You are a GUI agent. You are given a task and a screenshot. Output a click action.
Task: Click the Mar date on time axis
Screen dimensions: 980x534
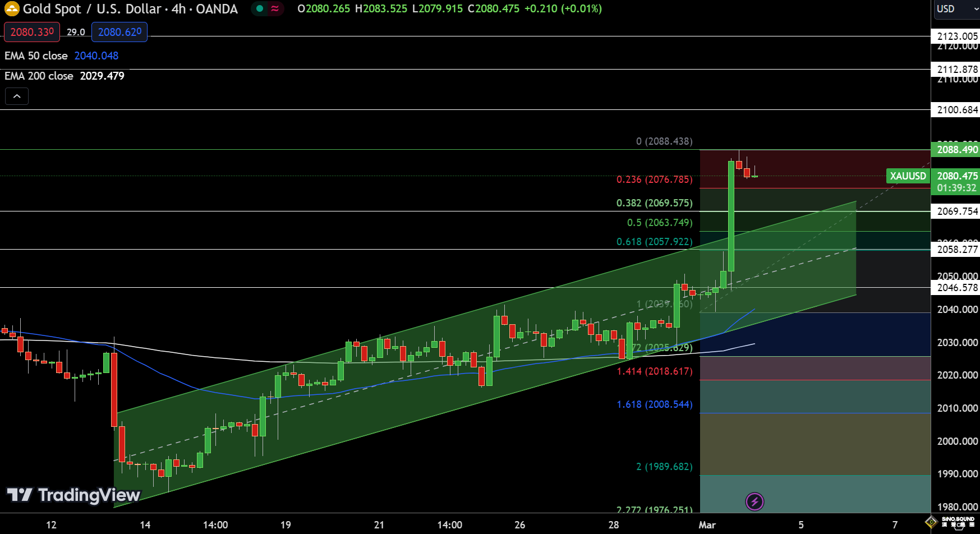point(707,525)
